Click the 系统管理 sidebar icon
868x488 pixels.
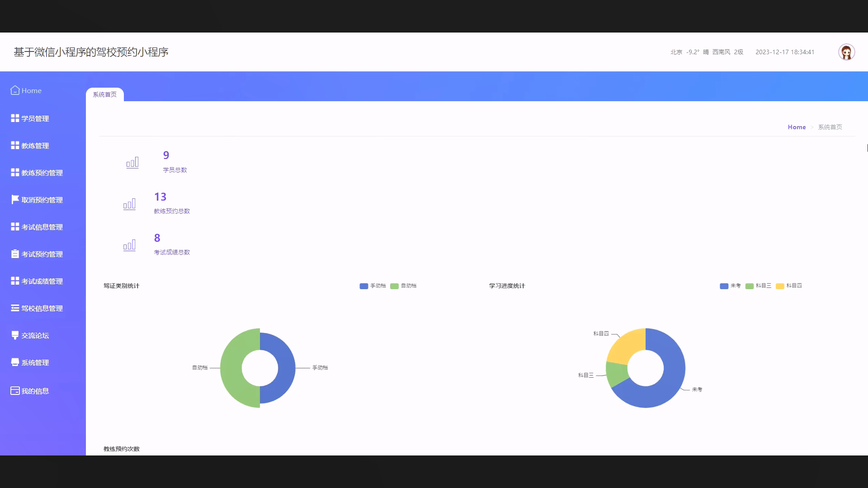pyautogui.click(x=15, y=362)
